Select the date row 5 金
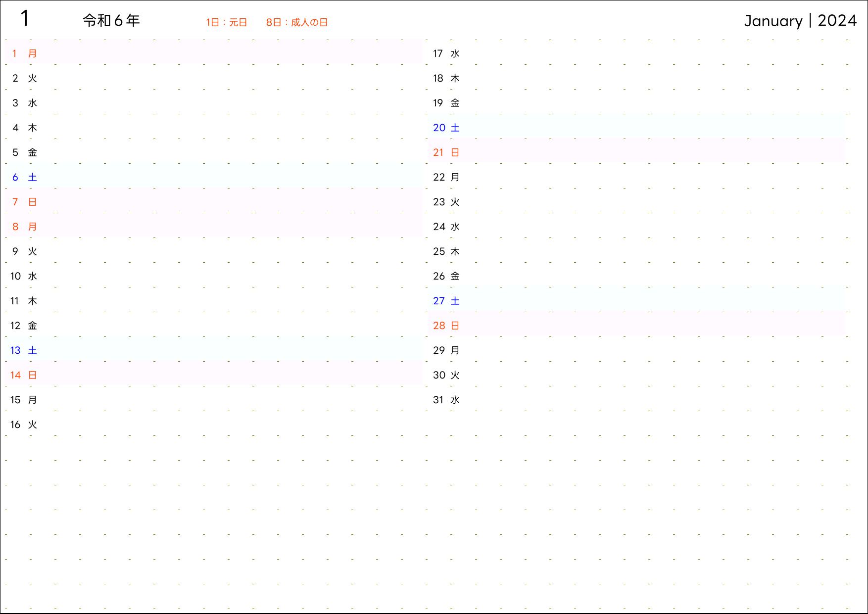Image resolution: width=868 pixels, height=614 pixels. [214, 151]
